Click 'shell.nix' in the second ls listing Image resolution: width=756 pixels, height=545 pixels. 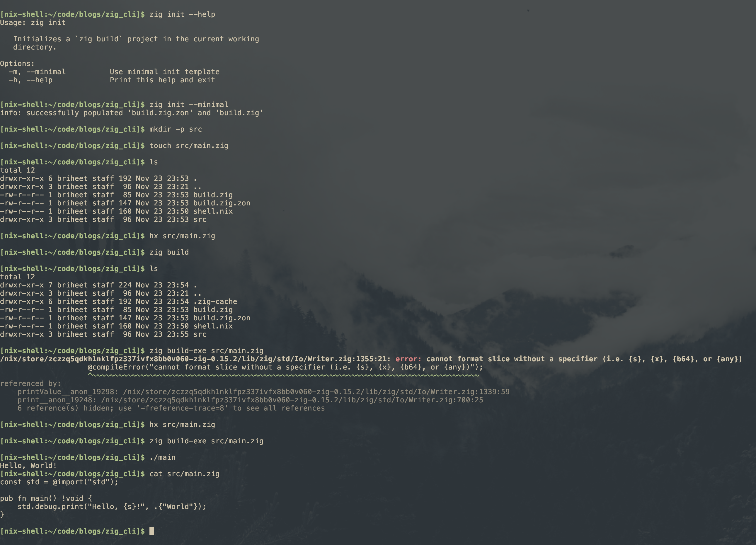click(213, 326)
